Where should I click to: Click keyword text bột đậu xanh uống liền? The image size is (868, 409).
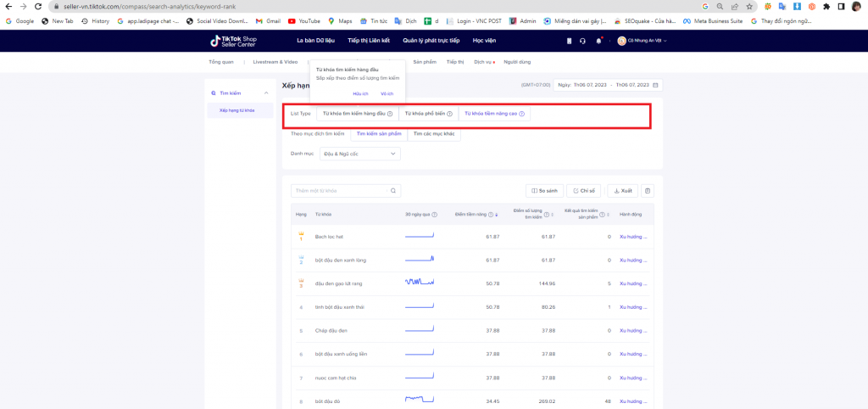coord(341,354)
